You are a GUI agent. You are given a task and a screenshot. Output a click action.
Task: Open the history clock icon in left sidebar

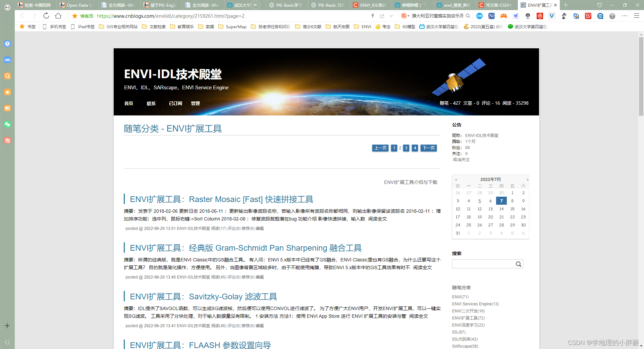(7, 44)
